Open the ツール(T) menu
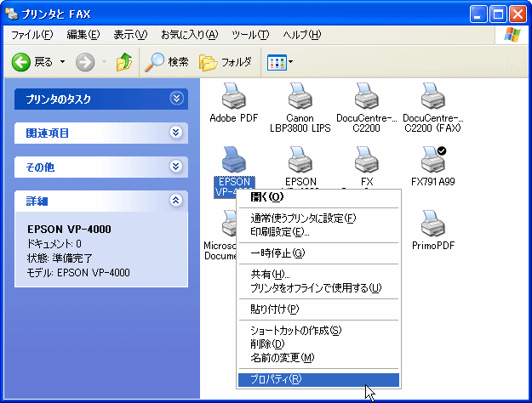The height and width of the screenshot is (403, 532). pos(250,35)
